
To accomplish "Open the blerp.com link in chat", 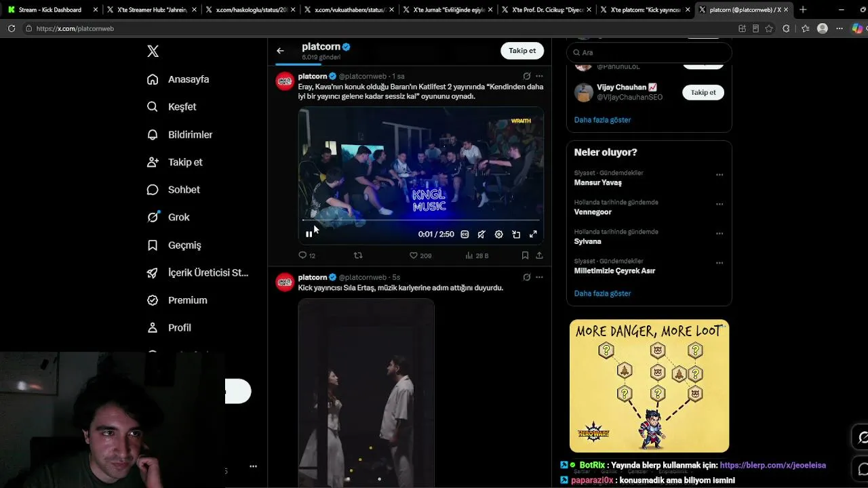I will pyautogui.click(x=772, y=466).
